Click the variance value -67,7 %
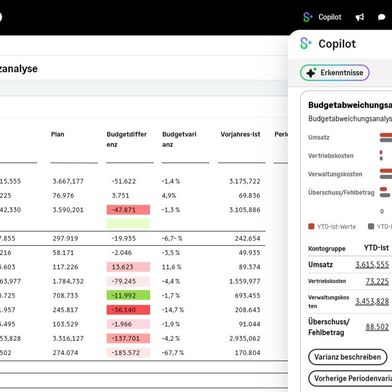This screenshot has width=392, height=392. click(x=173, y=353)
